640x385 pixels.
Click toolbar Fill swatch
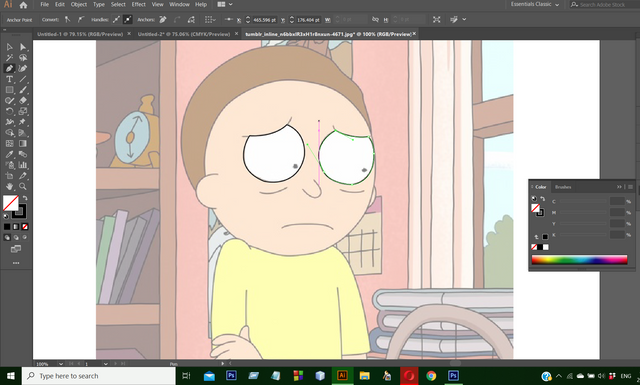click(x=11, y=203)
